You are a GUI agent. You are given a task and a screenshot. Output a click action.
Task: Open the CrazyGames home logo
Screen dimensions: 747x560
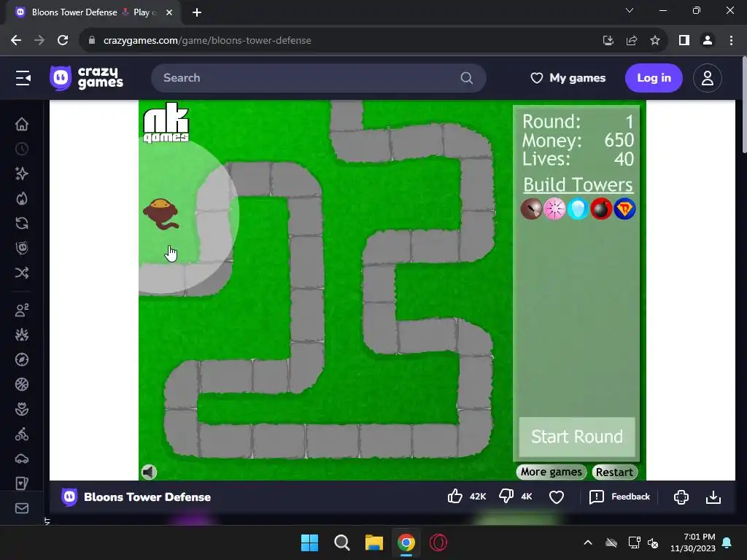click(x=86, y=77)
